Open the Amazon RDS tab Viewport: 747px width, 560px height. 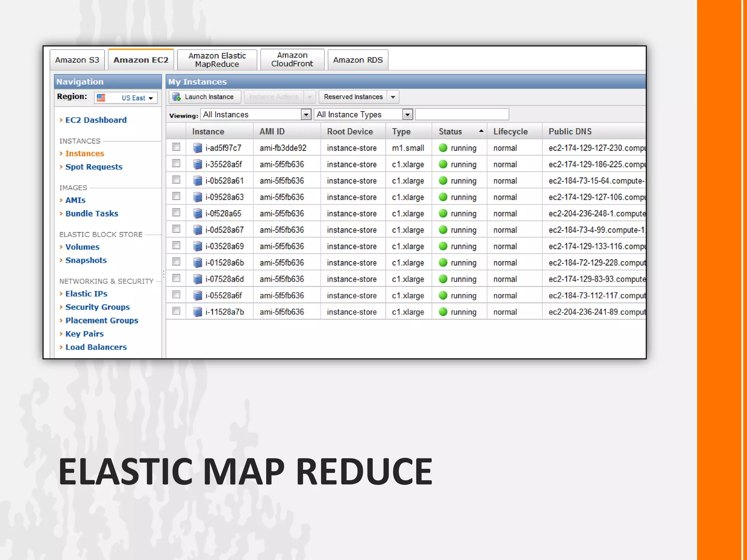[x=358, y=60]
